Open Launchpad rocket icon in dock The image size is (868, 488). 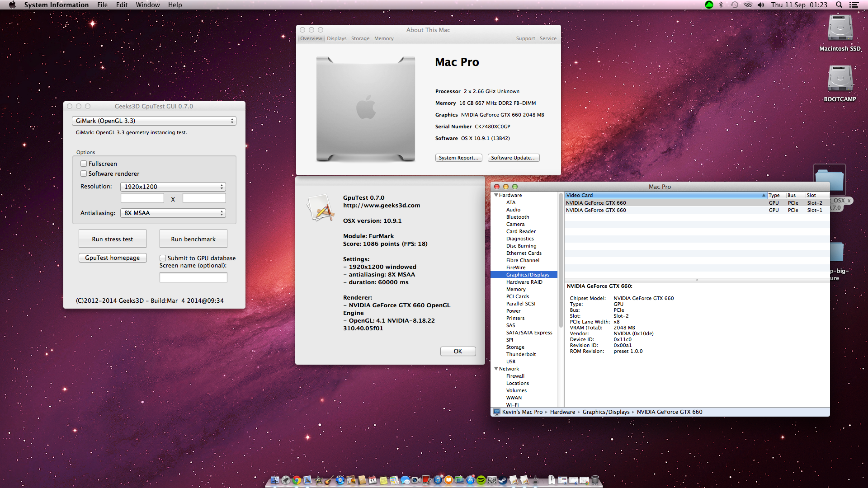[x=286, y=480]
